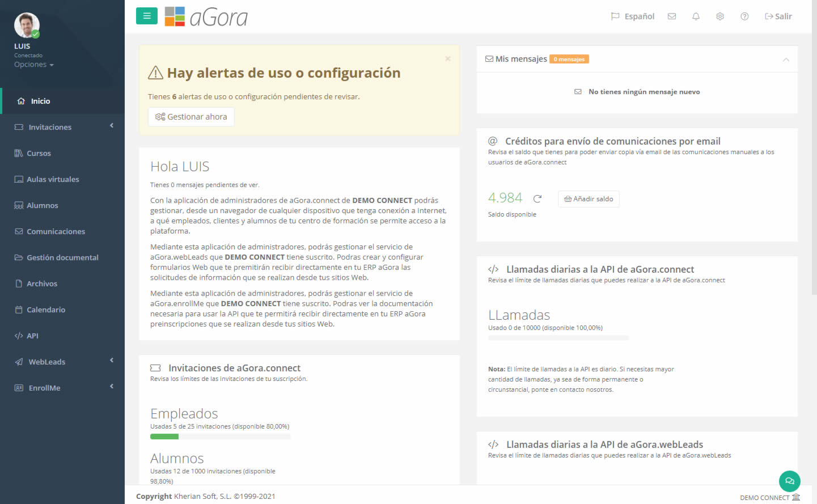Viewport: 817px width, 504px height.
Task: Click the Gestionar ahora button
Action: tap(191, 117)
